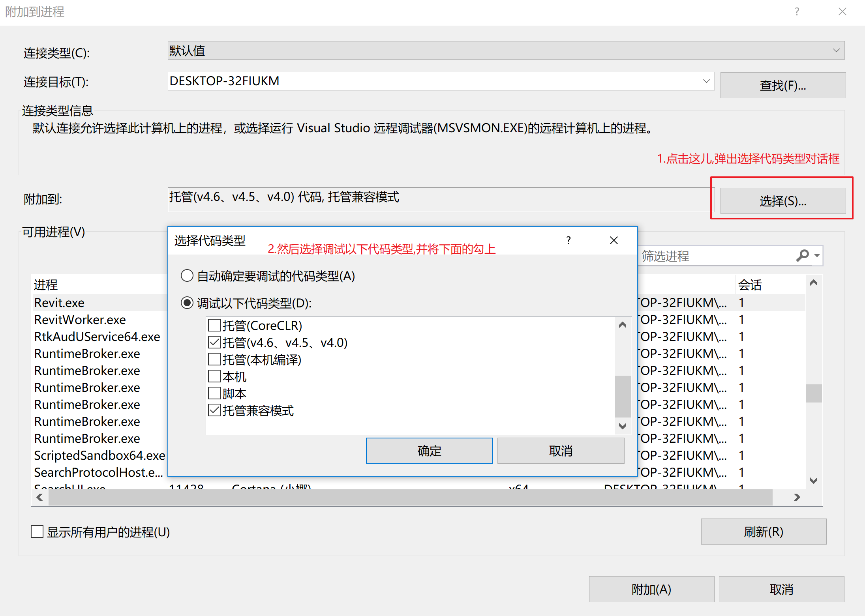Open the filter search options dropdown arrow
The width and height of the screenshot is (865, 616).
tap(817, 256)
